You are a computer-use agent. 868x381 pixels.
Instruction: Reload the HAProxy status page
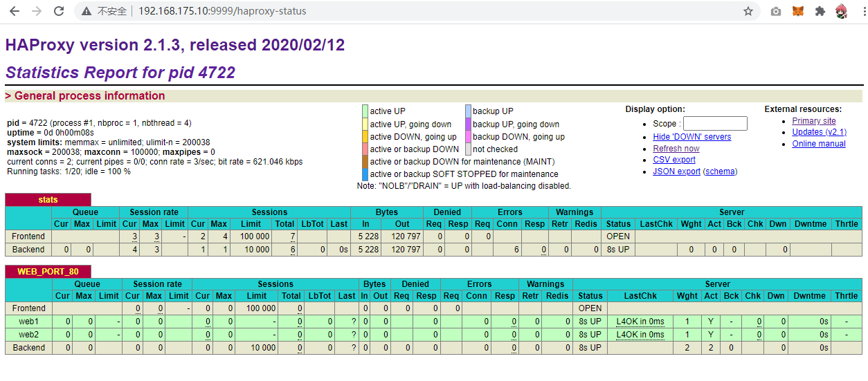pyautogui.click(x=59, y=11)
